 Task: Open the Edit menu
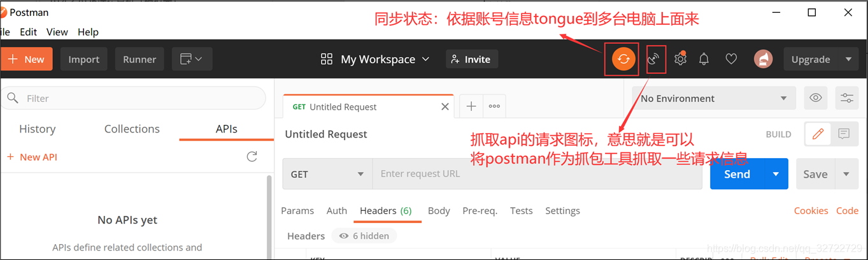[29, 32]
